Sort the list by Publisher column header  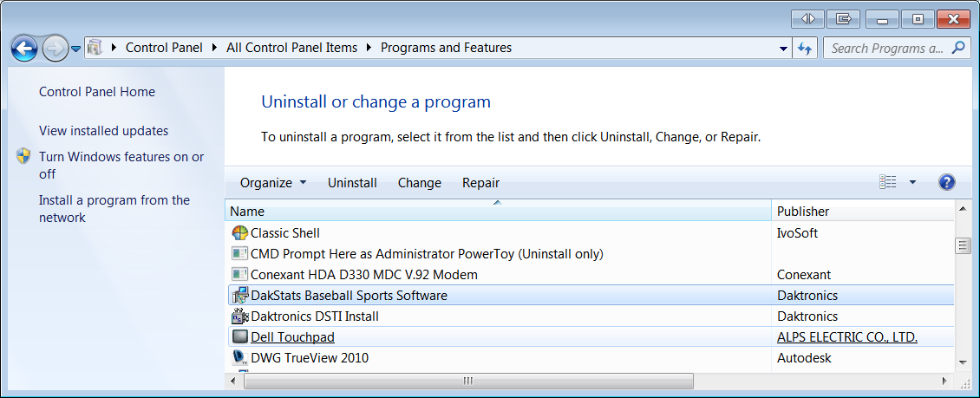(x=802, y=212)
